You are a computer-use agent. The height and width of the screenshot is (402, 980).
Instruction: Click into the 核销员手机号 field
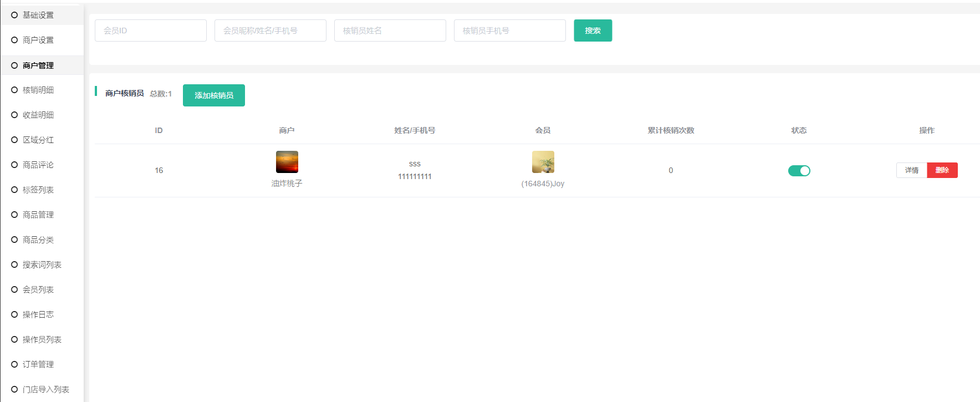point(510,30)
